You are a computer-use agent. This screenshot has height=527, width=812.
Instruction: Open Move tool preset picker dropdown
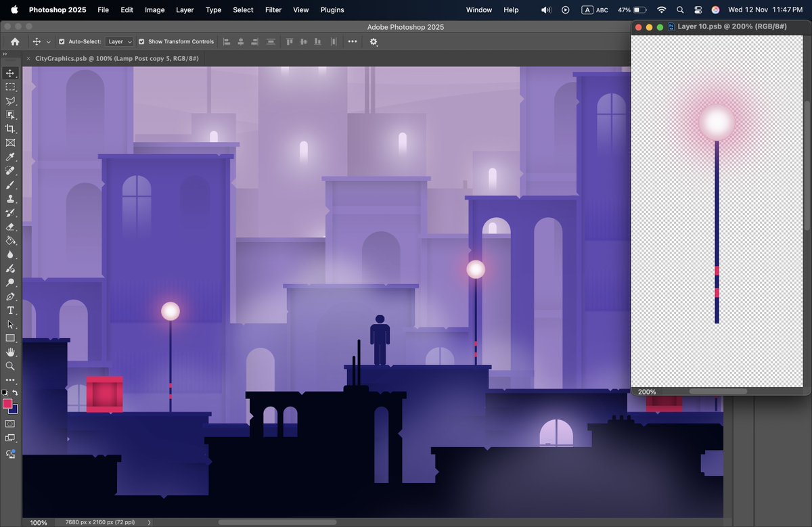click(x=48, y=42)
